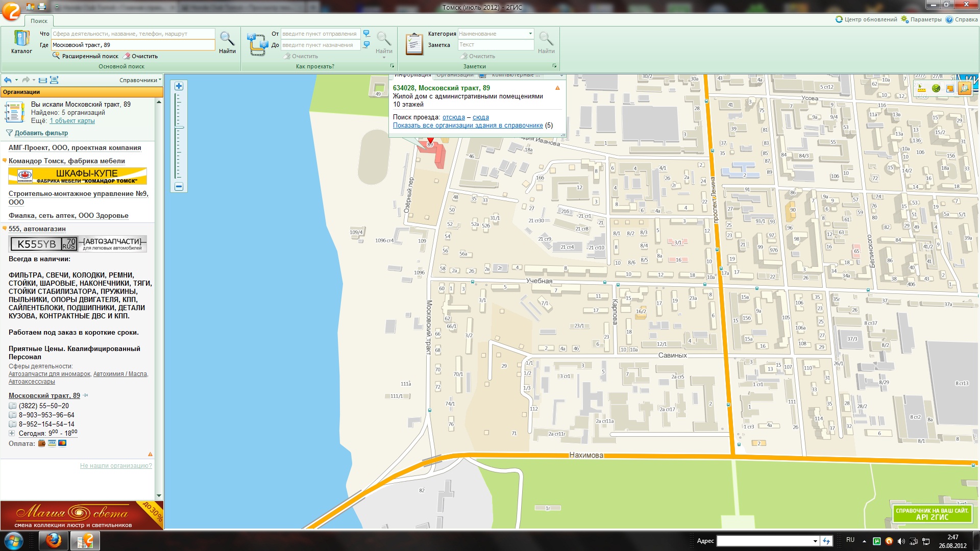Toggle the 3D buildings view
Screen dimensions: 980x551
pyautogui.click(x=964, y=88)
